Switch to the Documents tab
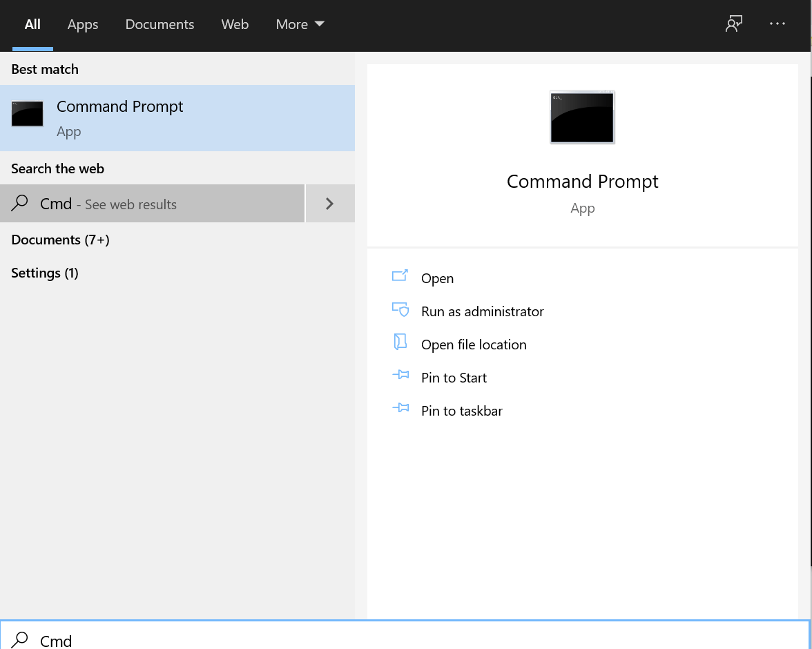The image size is (812, 649). tap(159, 24)
